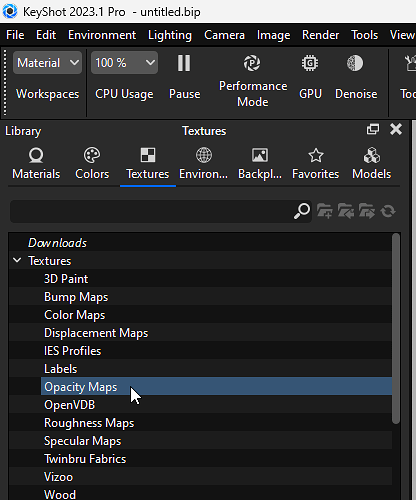416x500 pixels.
Task: Toggle the Denoise icon
Action: click(355, 63)
